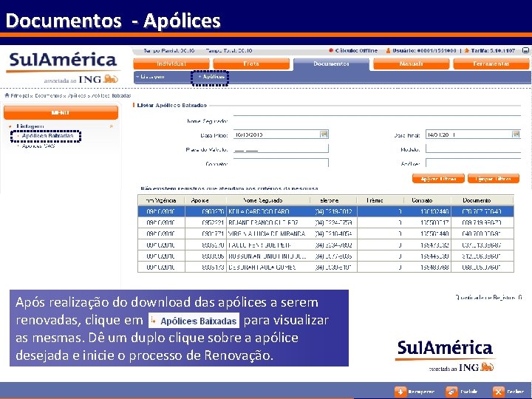Open the Individual tab

pos(171,64)
